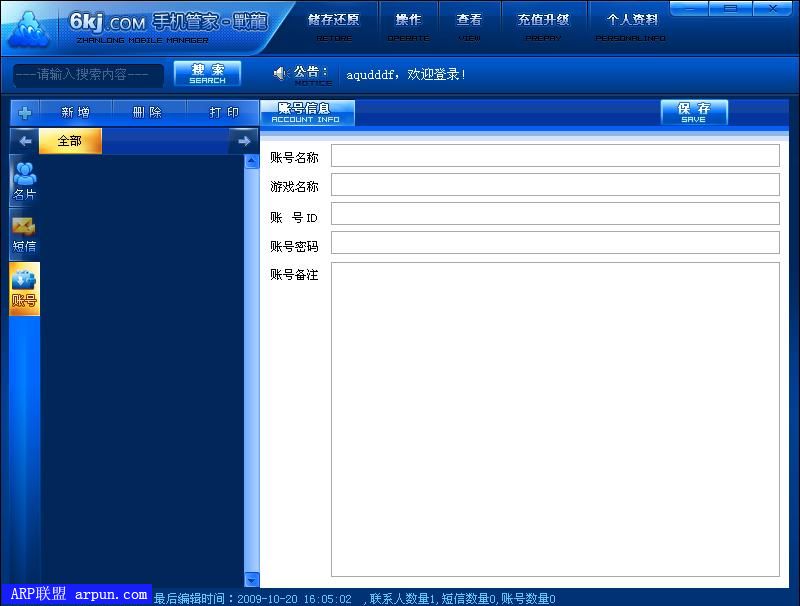Viewport: 800px width, 606px height.
Task: Click the speaker icon next to 公告
Action: pyautogui.click(x=281, y=73)
